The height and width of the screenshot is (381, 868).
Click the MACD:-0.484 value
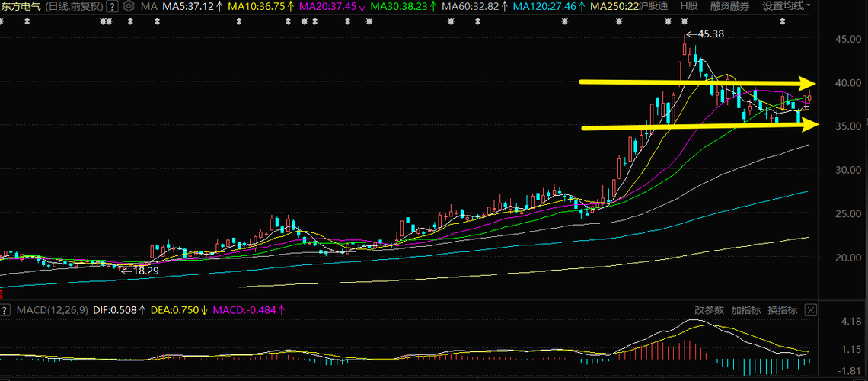click(x=248, y=310)
